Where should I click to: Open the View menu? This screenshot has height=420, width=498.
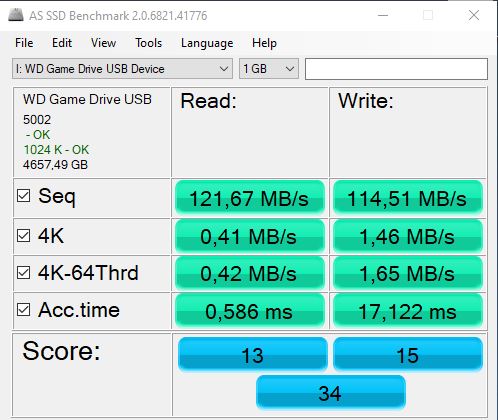pyautogui.click(x=103, y=43)
